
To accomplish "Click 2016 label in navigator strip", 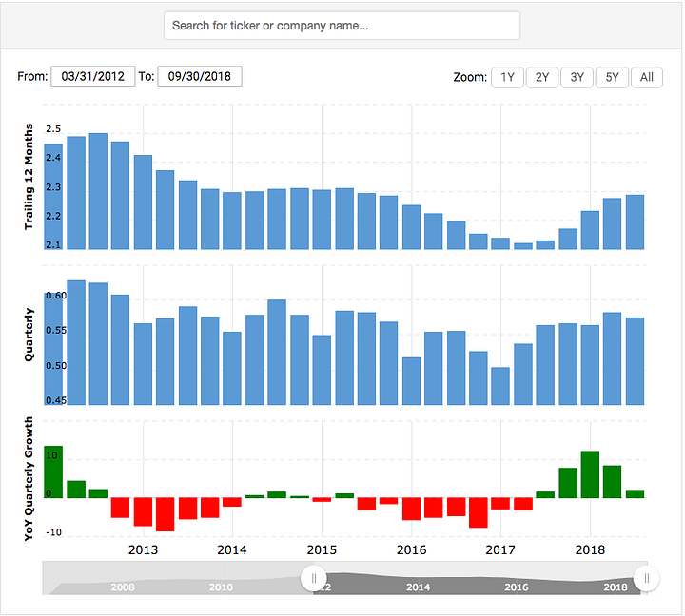I will (x=517, y=587).
